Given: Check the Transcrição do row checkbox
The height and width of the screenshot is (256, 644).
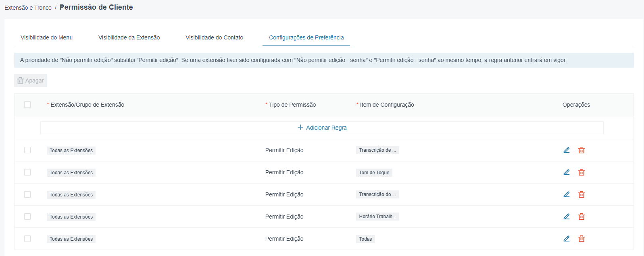Looking at the screenshot, I should (x=27, y=194).
